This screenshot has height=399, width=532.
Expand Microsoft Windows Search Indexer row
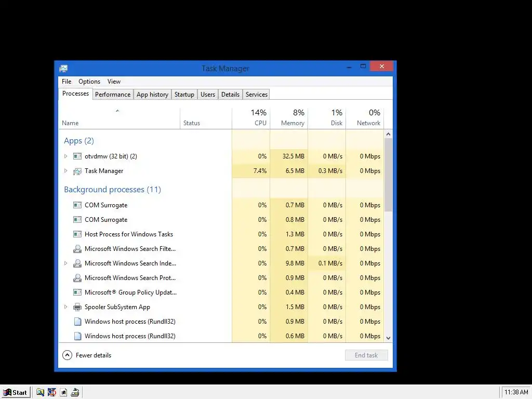pyautogui.click(x=66, y=263)
